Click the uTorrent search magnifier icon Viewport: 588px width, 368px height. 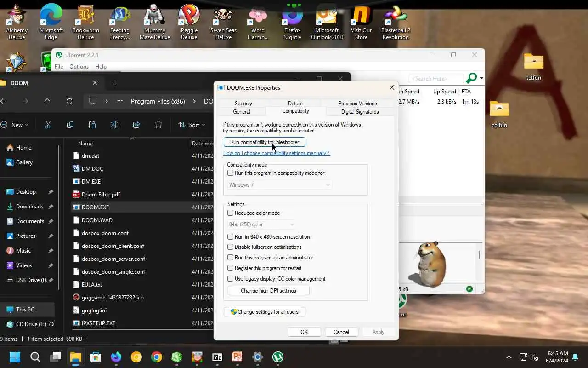click(471, 78)
